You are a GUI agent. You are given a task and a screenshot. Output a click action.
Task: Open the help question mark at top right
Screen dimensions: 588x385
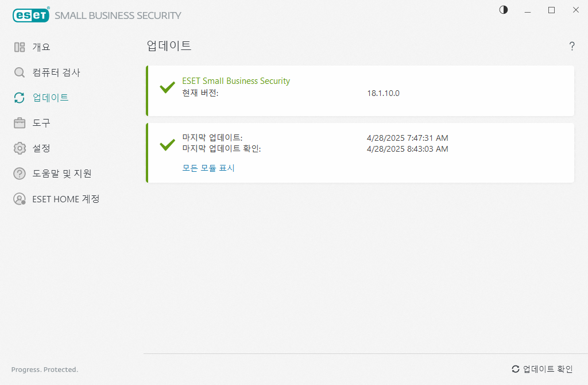click(572, 47)
